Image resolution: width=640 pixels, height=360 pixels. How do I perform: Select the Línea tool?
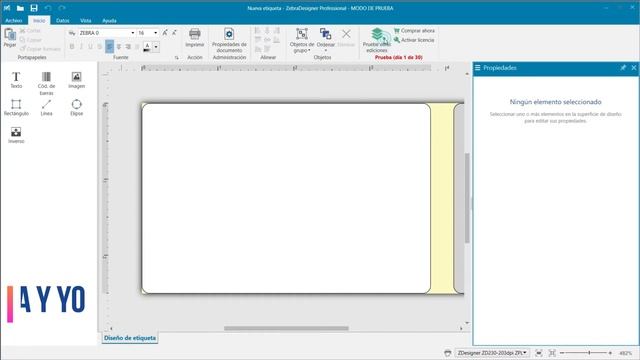pyautogui.click(x=46, y=107)
